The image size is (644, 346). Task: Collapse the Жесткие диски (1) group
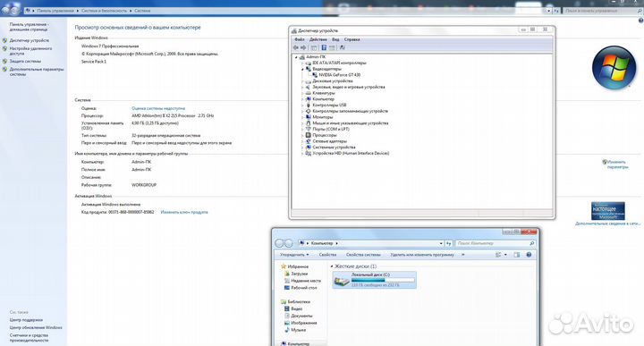[x=332, y=266]
